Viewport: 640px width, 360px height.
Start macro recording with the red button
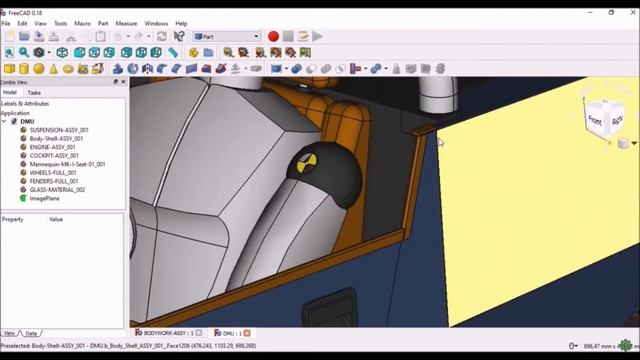tap(273, 36)
